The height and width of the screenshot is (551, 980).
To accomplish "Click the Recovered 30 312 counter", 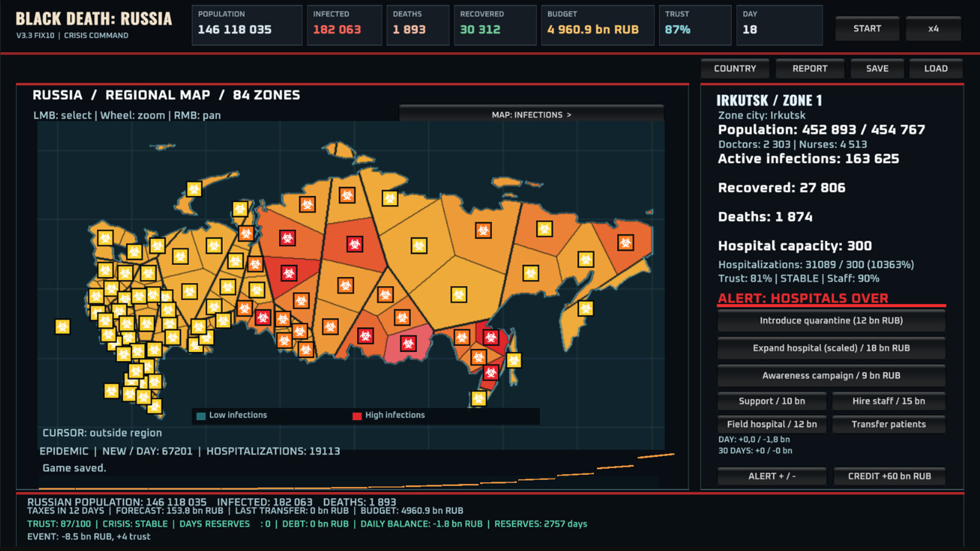I will coord(495,25).
